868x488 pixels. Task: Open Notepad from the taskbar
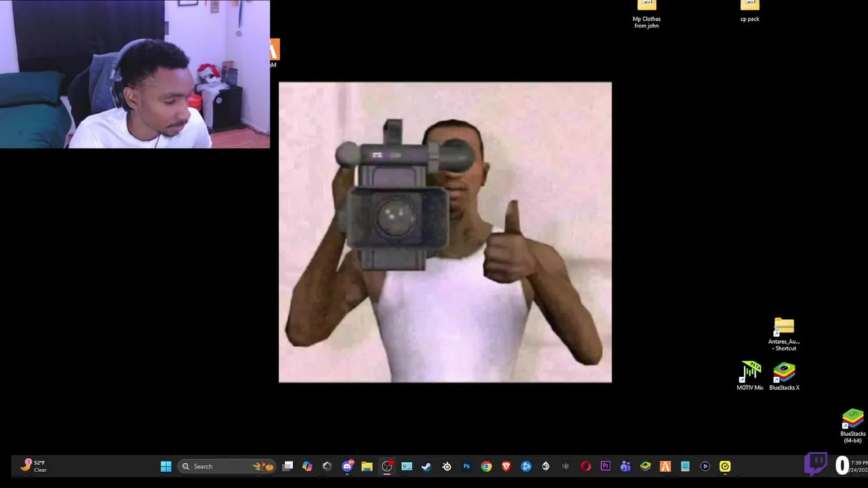(685, 466)
